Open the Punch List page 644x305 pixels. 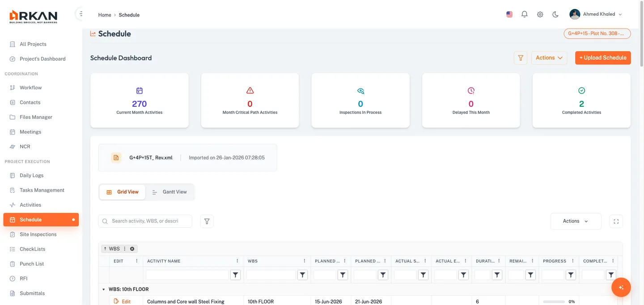coord(33,263)
